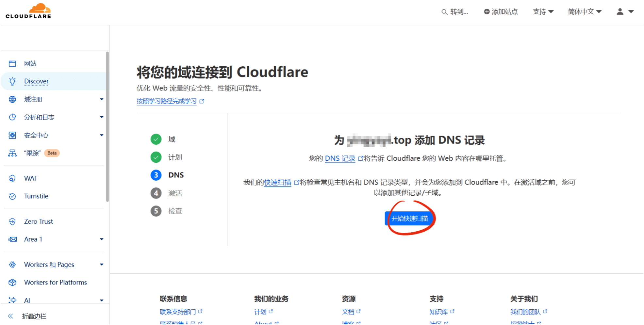Click the 添加站点 option in the header
This screenshot has height=325, width=644.
[501, 12]
